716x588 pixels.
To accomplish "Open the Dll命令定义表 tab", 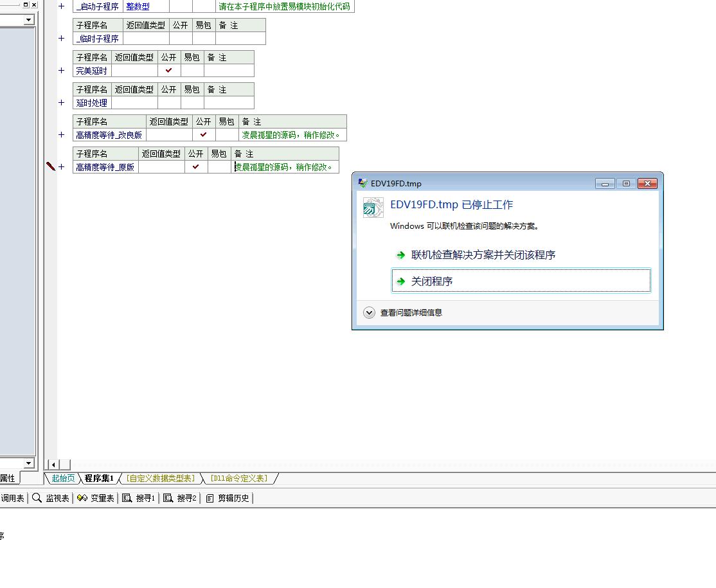I will point(238,478).
